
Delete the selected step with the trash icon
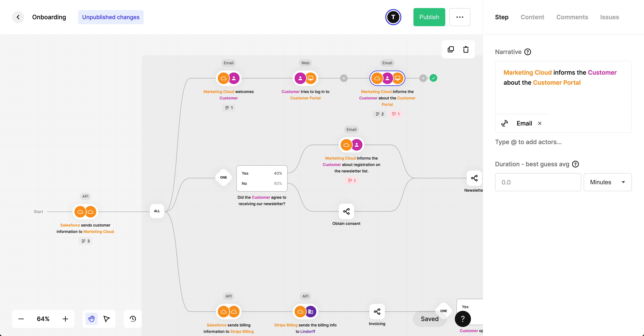pyautogui.click(x=466, y=49)
